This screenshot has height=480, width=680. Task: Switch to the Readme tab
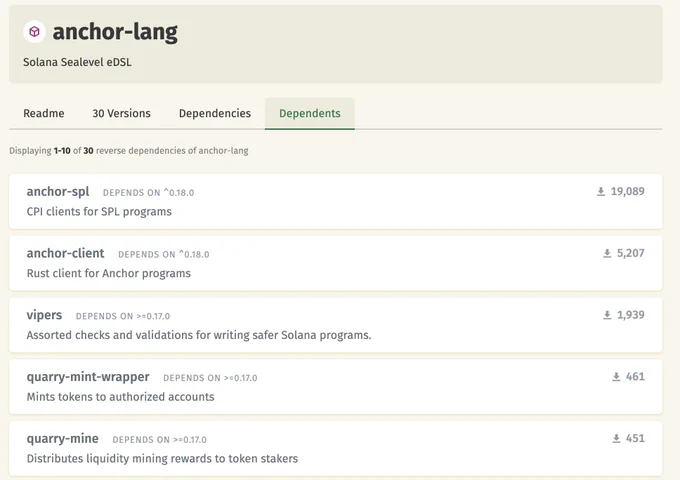pyautogui.click(x=44, y=113)
